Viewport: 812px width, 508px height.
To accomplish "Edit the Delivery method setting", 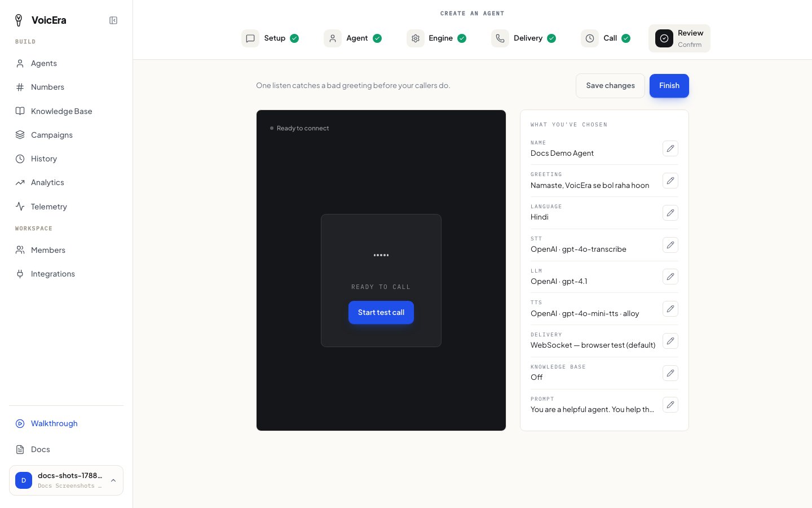I will click(670, 341).
